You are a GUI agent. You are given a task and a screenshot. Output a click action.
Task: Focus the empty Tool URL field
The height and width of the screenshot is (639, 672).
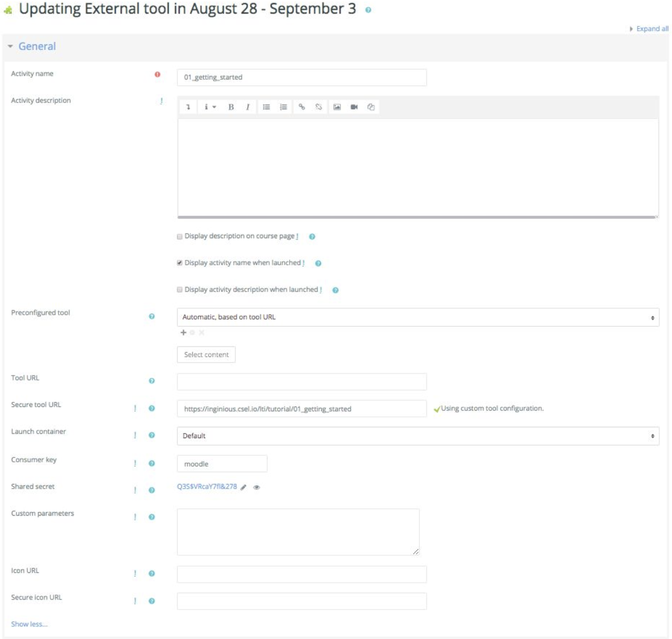[302, 381]
